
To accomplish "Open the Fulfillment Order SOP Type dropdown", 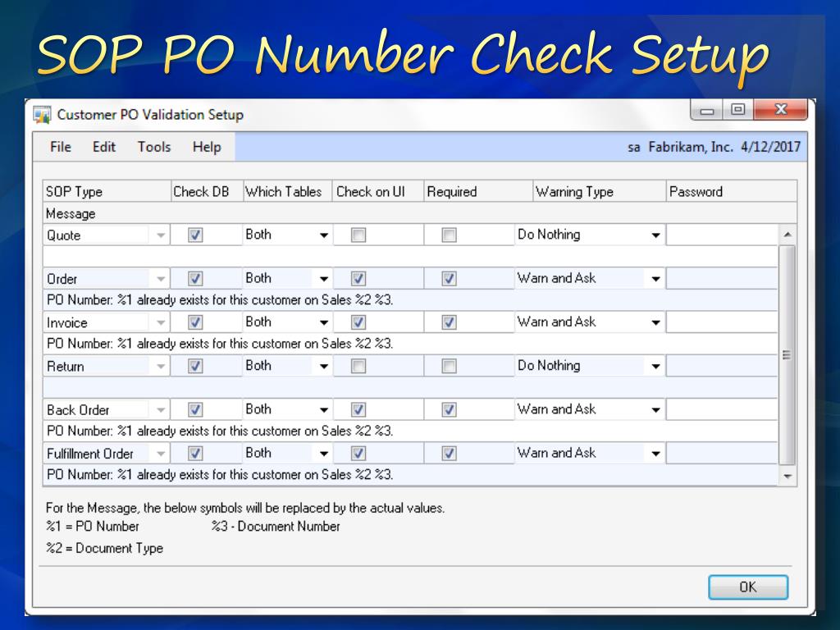I will point(160,454).
